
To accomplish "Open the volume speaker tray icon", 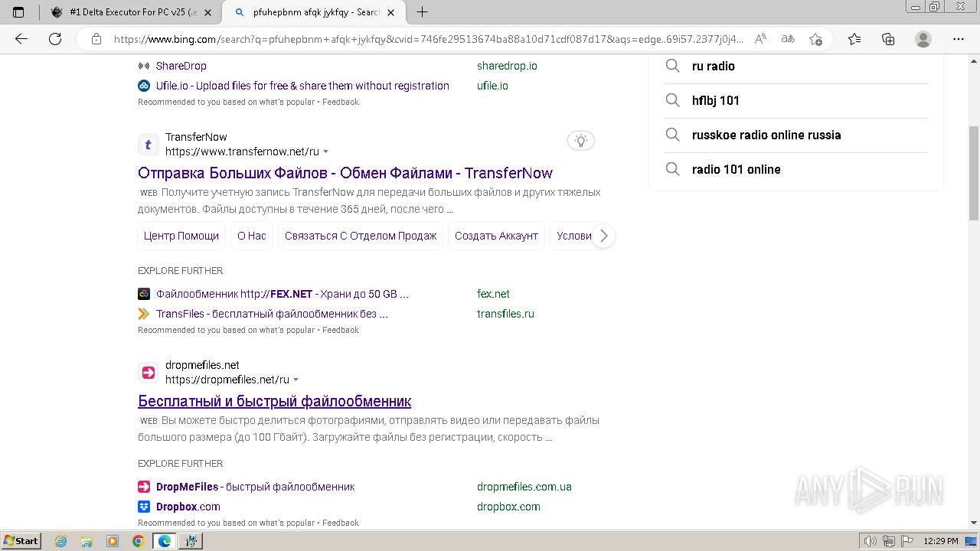I will [870, 541].
